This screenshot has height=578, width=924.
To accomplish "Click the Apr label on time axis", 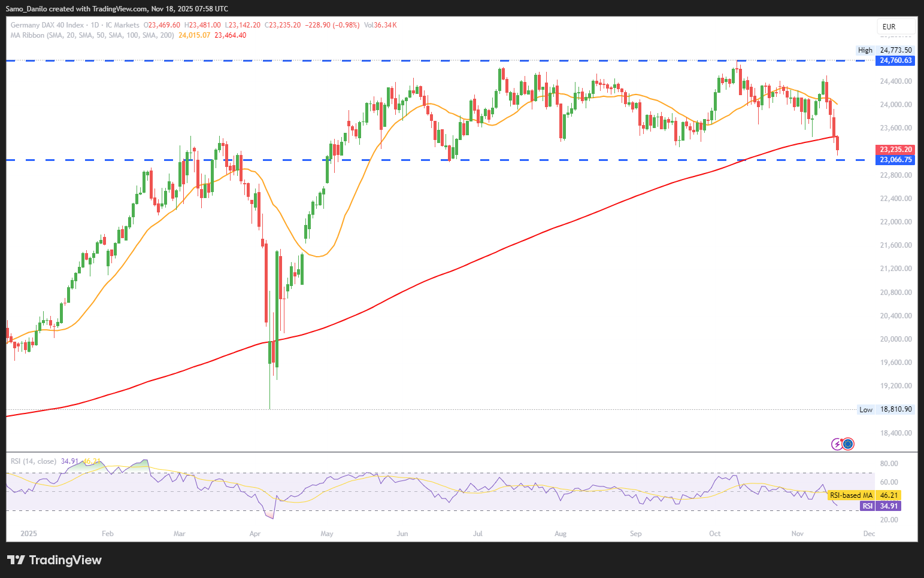I will [255, 534].
